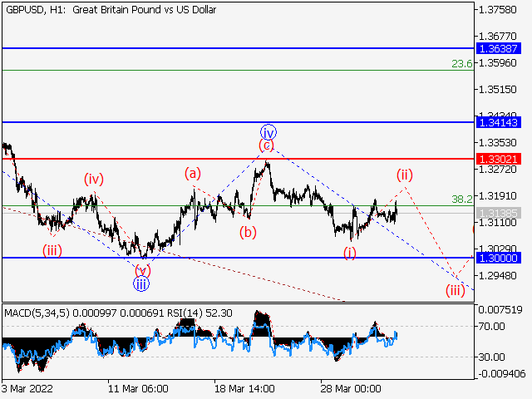The height and width of the screenshot is (399, 532).
Task: Click the 30.00 RSI level value
Action: (491, 357)
